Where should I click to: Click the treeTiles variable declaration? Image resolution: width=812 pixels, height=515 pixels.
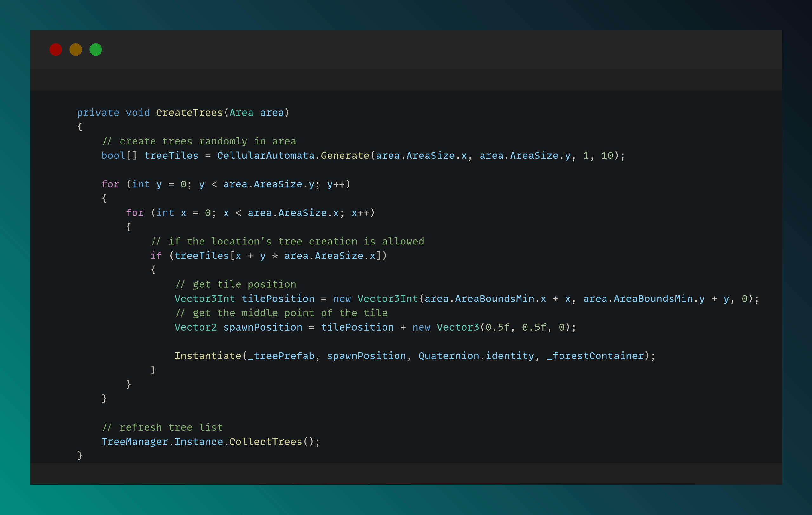[171, 156]
